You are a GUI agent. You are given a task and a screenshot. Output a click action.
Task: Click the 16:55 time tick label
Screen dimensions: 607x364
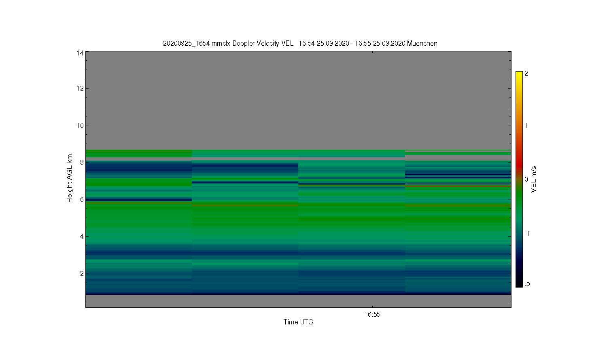pos(372,314)
